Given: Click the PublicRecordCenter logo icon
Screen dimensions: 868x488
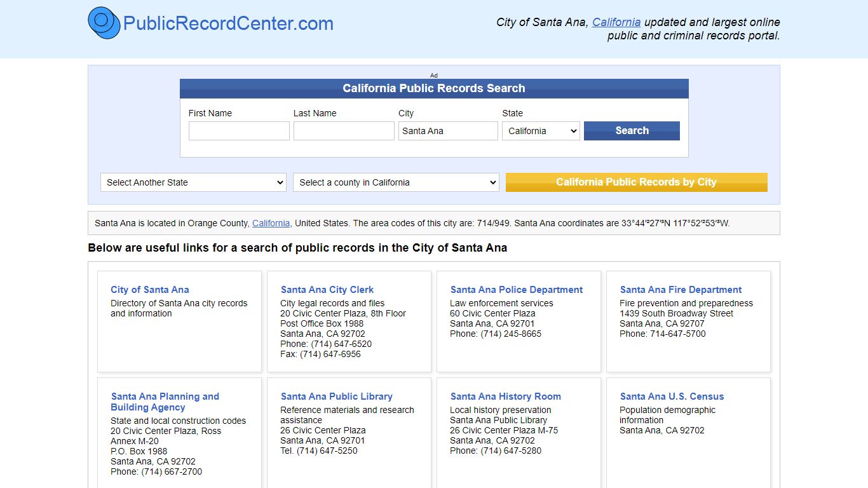Looking at the screenshot, I should pyautogui.click(x=104, y=23).
